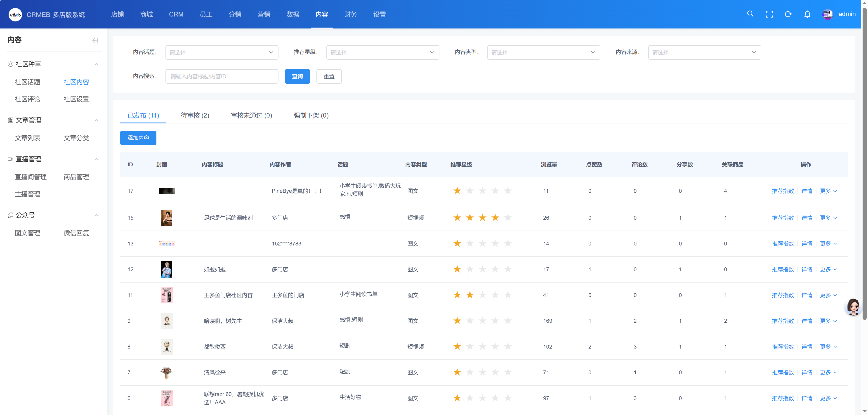Switch to the 待审核 (2) tab
868x415 pixels.
(195, 116)
